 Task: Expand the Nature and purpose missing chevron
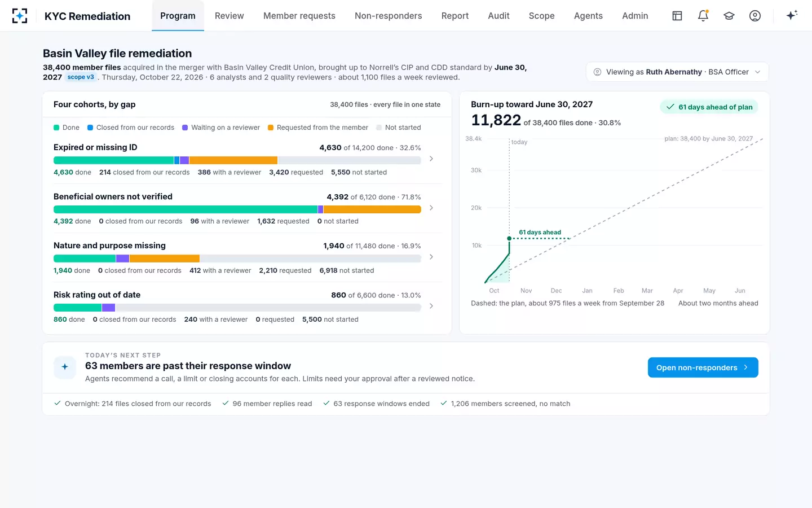[431, 257]
